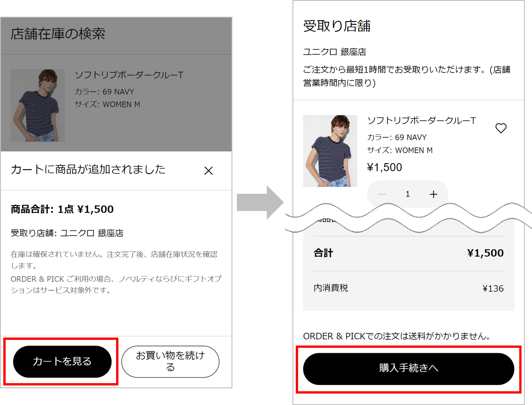
Task: Click the 商品合計 1点 ¥1,500 summary
Action: coord(62,209)
